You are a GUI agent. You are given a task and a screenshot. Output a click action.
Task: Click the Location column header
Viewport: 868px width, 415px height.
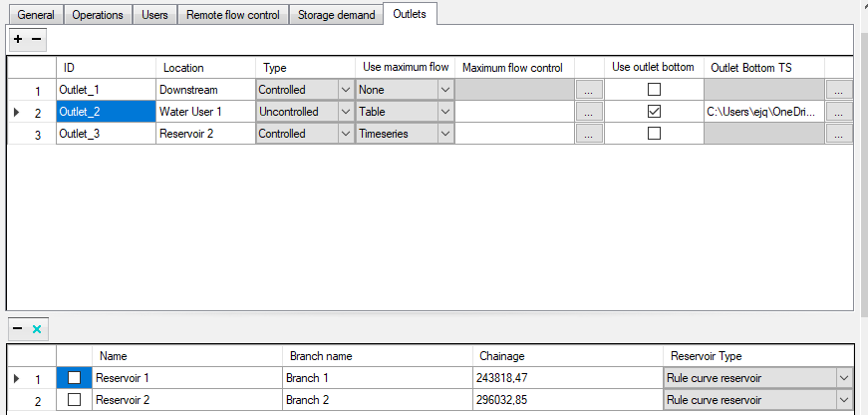[206, 68]
